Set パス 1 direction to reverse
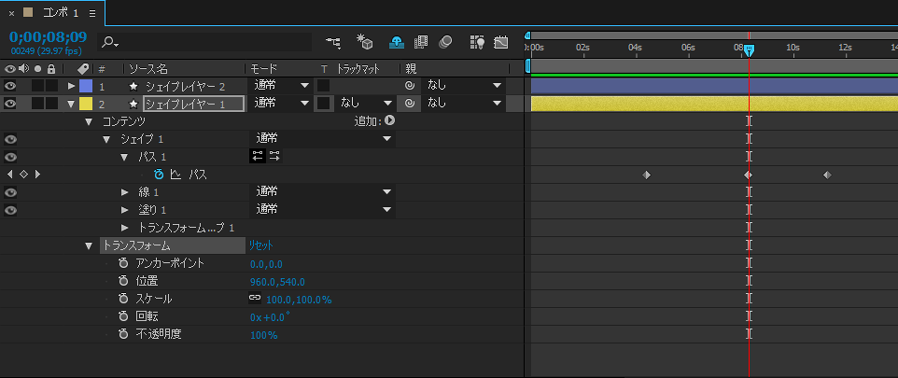Image resolution: width=898 pixels, height=378 pixels. click(x=258, y=156)
